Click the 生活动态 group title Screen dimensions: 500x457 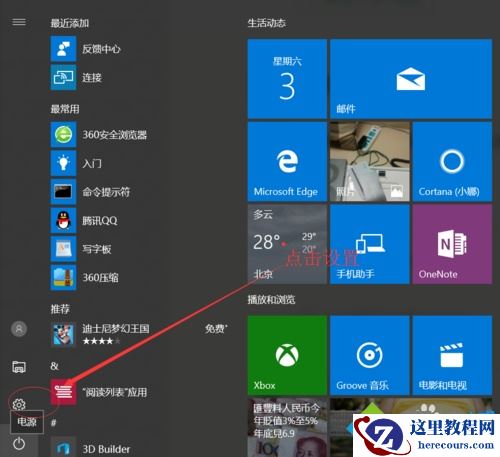[267, 23]
